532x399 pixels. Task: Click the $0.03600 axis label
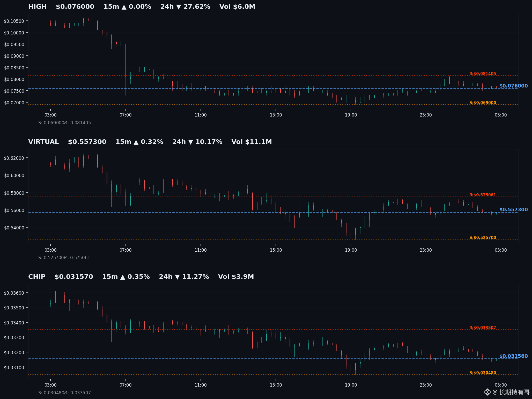(14, 293)
